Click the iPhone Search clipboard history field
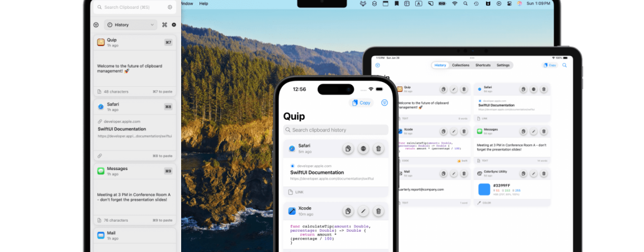644x252 pixels. click(x=335, y=130)
